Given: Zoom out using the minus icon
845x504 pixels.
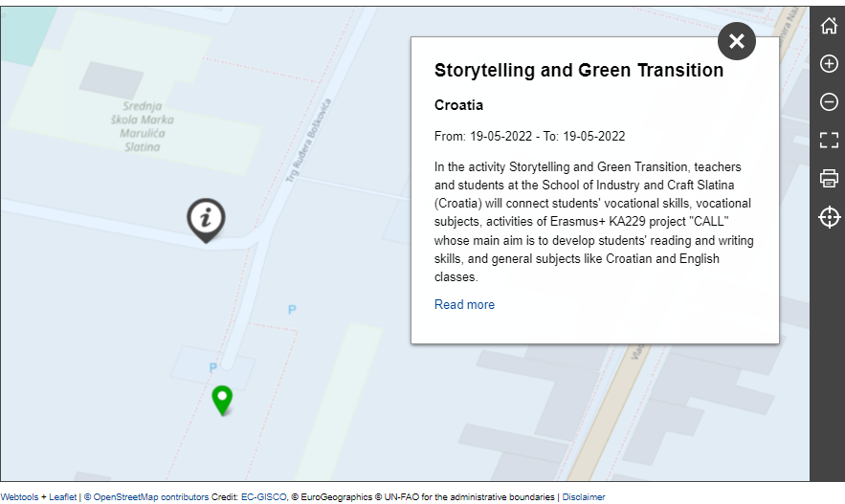Looking at the screenshot, I should tap(829, 101).
